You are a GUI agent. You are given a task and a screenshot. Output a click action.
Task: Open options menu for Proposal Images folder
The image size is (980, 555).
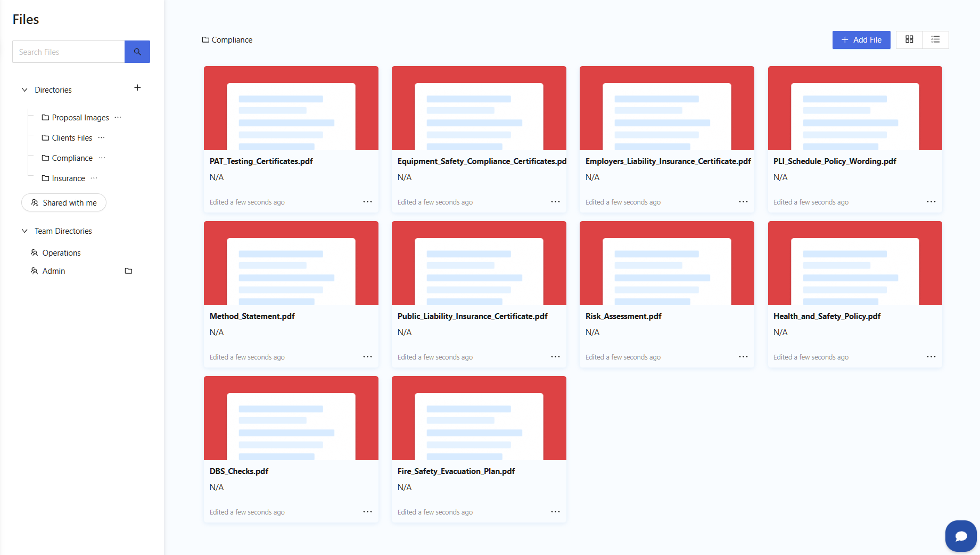click(118, 117)
